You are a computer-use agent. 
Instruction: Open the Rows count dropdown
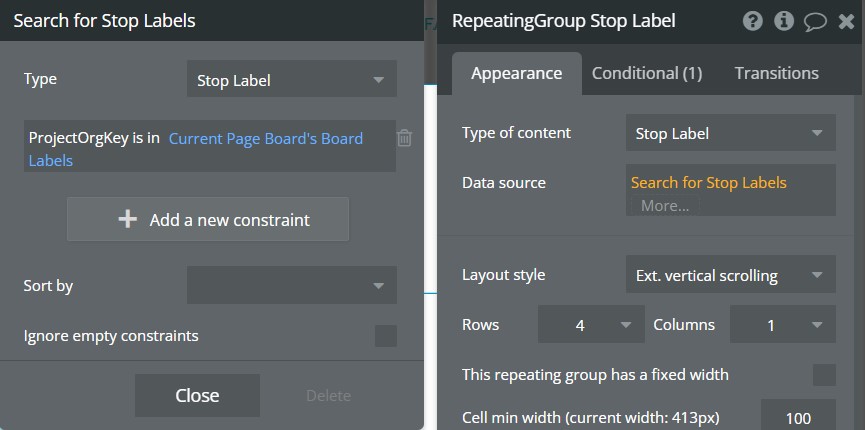pos(591,325)
